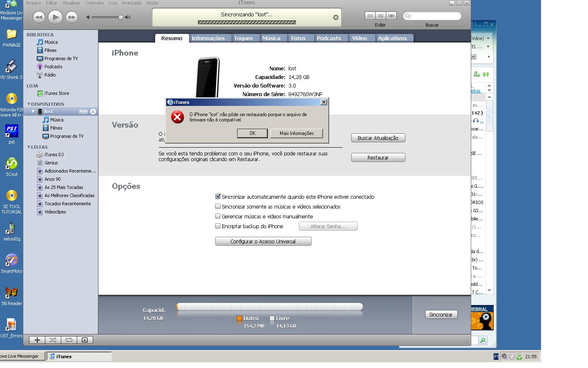This screenshot has height=368, width=588.
Task: Open SmartMoto desktop shortcut
Action: pos(11,264)
